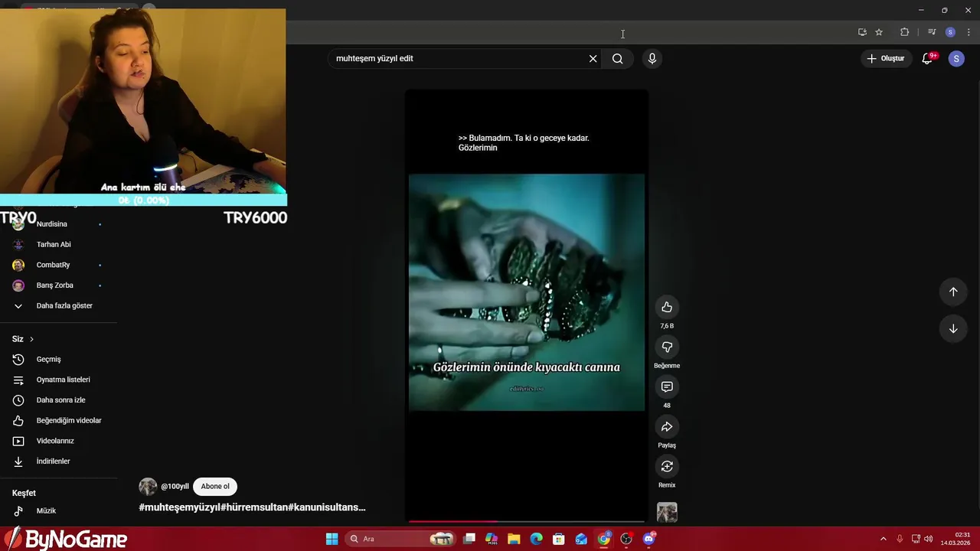Open the Chrome profile avatar
The width and height of the screenshot is (980, 551).
point(950,32)
